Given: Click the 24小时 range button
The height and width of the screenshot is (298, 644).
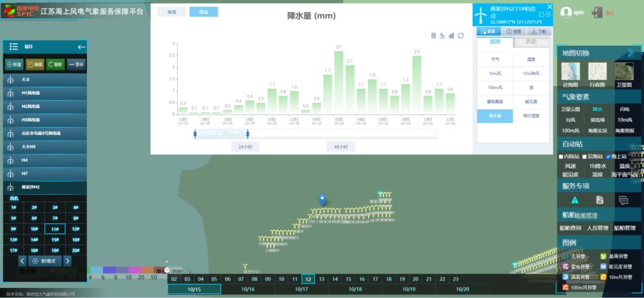Looking at the screenshot, I should point(245,146).
